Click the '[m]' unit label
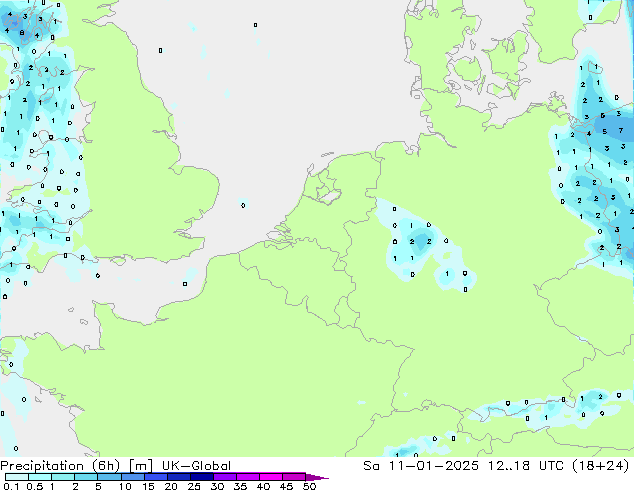Screen dimensions: 634x490 coord(140,466)
